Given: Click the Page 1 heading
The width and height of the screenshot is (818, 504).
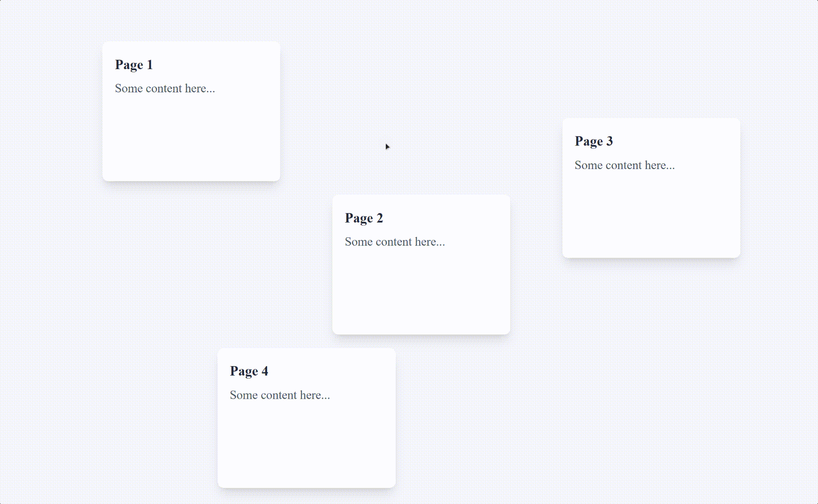Looking at the screenshot, I should click(134, 65).
